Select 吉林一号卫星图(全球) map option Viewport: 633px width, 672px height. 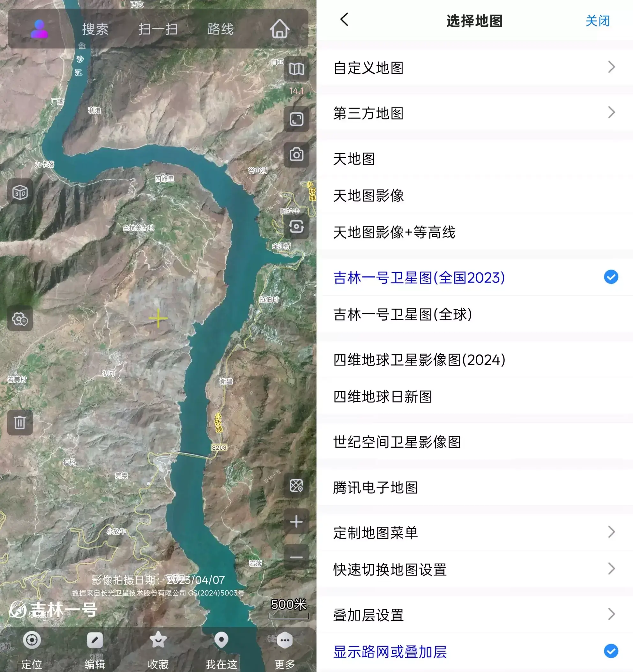pyautogui.click(x=402, y=314)
